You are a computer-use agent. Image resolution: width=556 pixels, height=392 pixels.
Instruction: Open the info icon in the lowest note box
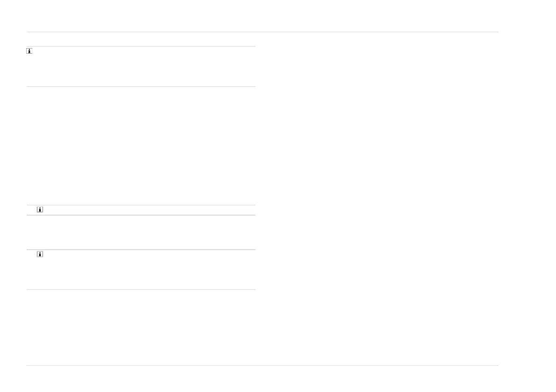click(40, 254)
